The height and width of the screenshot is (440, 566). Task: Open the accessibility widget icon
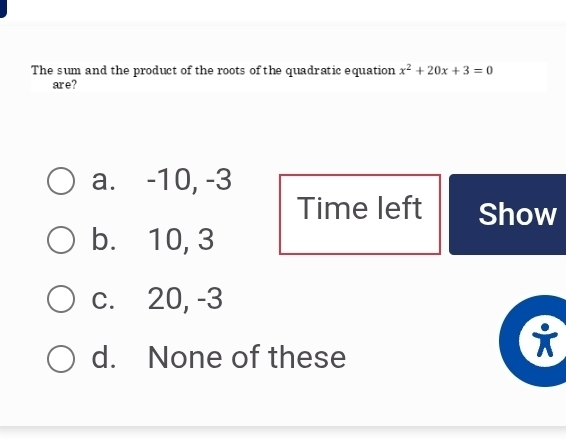534,341
